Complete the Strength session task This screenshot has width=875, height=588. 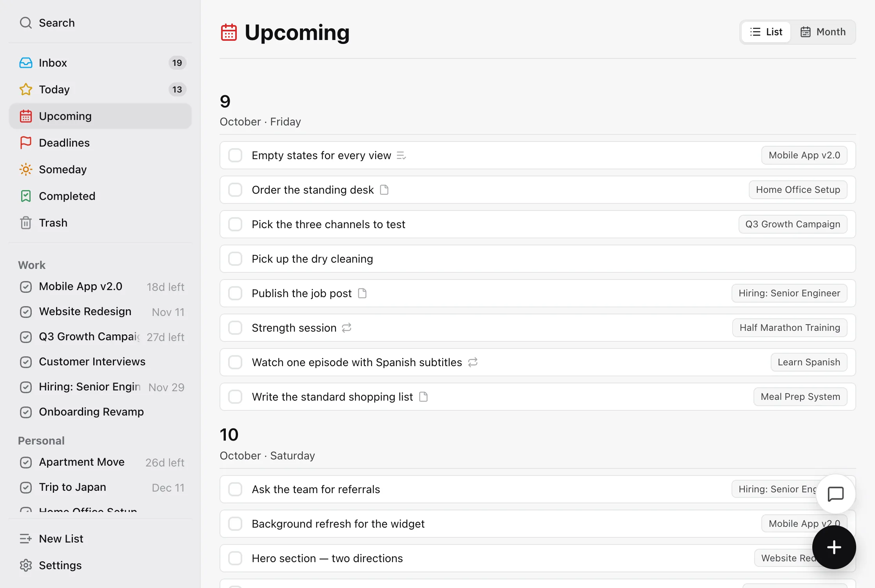tap(235, 328)
